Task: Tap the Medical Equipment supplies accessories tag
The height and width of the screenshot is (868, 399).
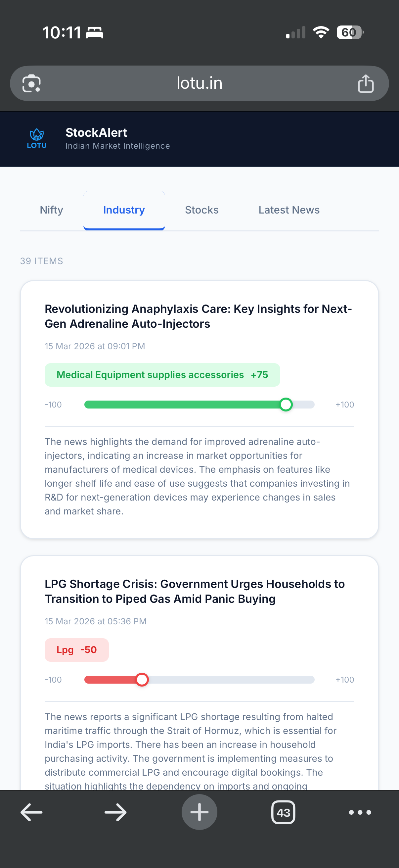Action: click(x=162, y=375)
